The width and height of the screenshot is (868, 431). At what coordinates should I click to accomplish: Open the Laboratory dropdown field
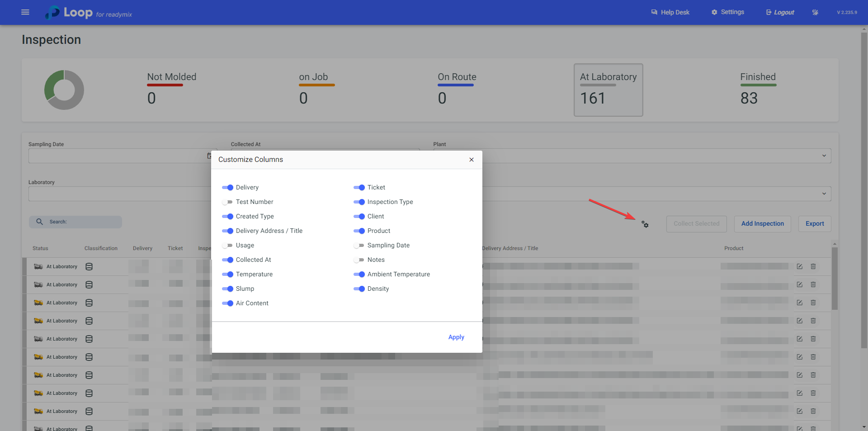tap(118, 194)
